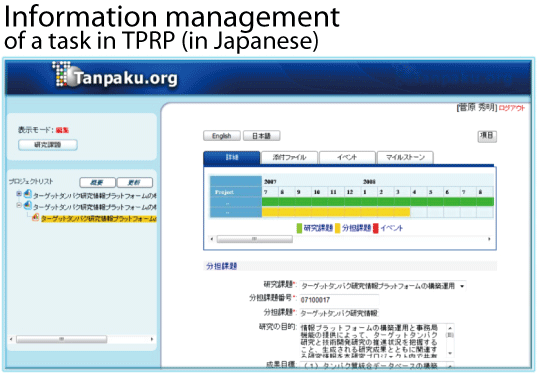
Task: Select second project name in tree
Action: click(x=95, y=207)
